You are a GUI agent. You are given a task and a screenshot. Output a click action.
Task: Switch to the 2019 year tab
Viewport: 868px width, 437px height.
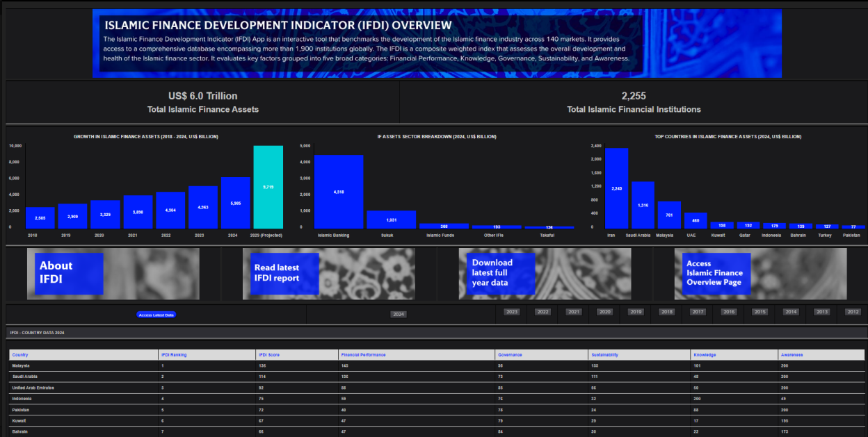[x=636, y=312]
